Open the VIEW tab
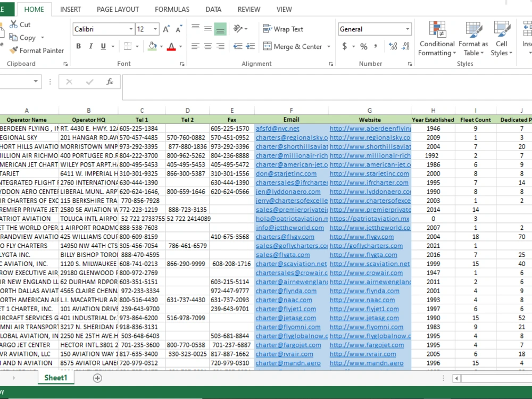532x399 pixels. [284, 10]
